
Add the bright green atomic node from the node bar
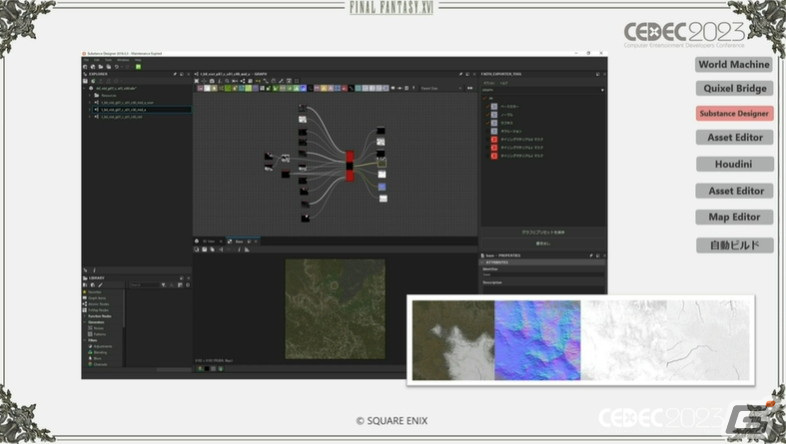tap(248, 88)
